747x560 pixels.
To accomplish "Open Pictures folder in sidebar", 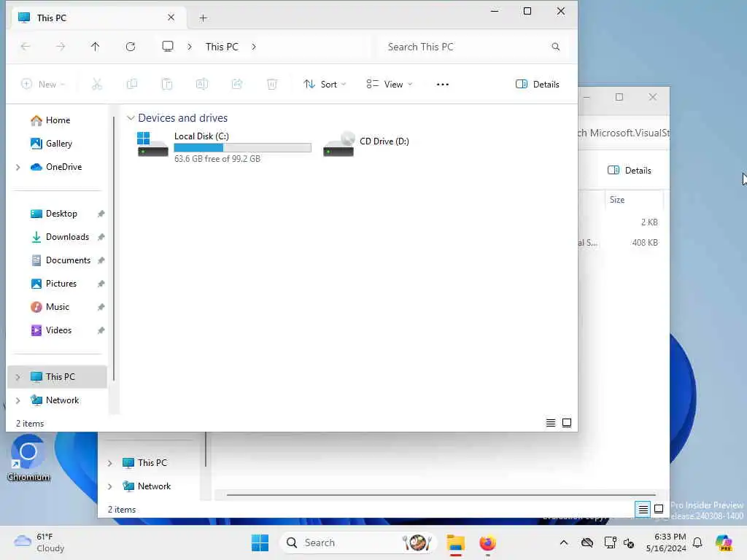I will tap(61, 284).
